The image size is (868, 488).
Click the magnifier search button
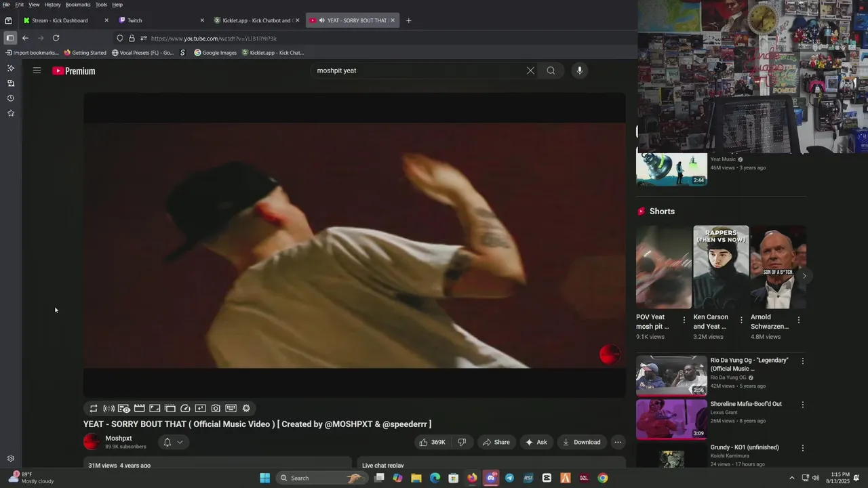tap(551, 70)
